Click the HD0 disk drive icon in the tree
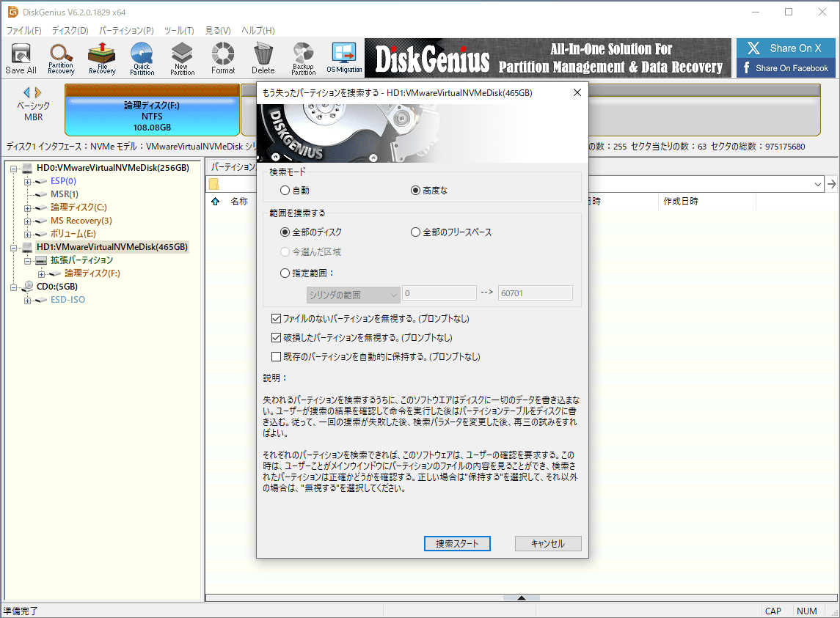 click(27, 168)
